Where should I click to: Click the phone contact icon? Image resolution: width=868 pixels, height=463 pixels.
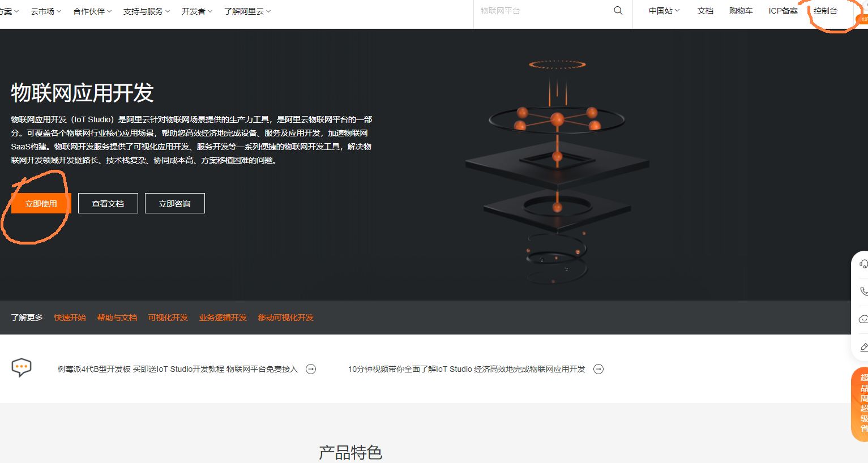pos(863,291)
